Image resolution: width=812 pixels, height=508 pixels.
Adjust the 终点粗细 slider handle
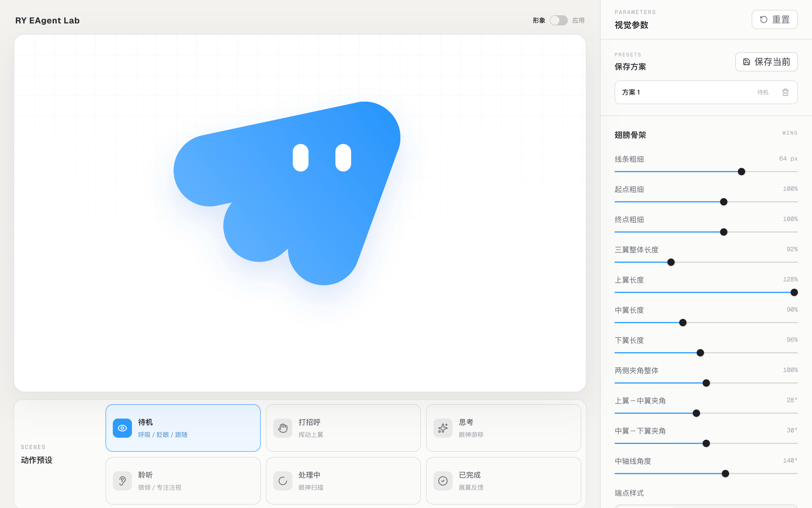tap(724, 232)
